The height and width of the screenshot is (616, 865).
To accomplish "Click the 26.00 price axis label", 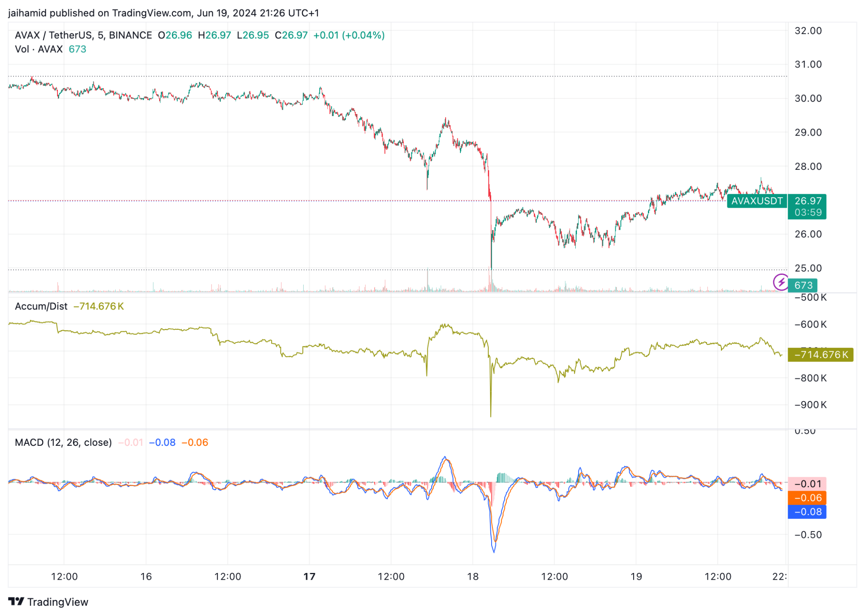I will tap(808, 234).
